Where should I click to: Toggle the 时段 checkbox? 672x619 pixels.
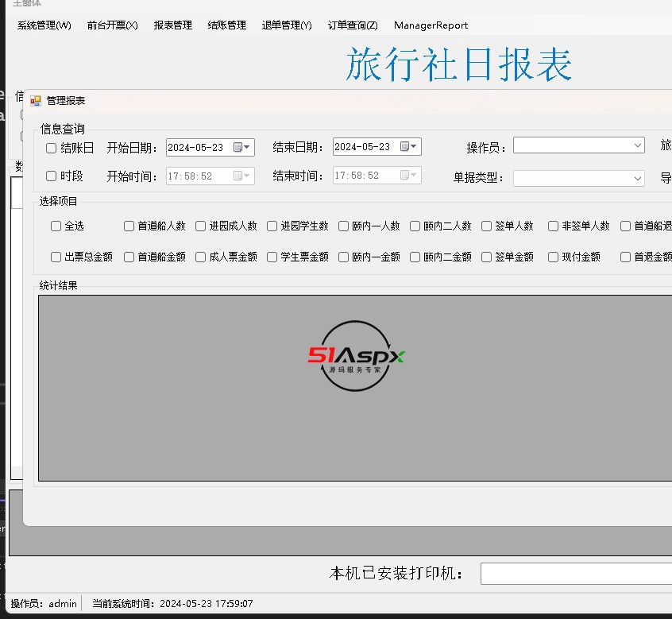(x=52, y=176)
